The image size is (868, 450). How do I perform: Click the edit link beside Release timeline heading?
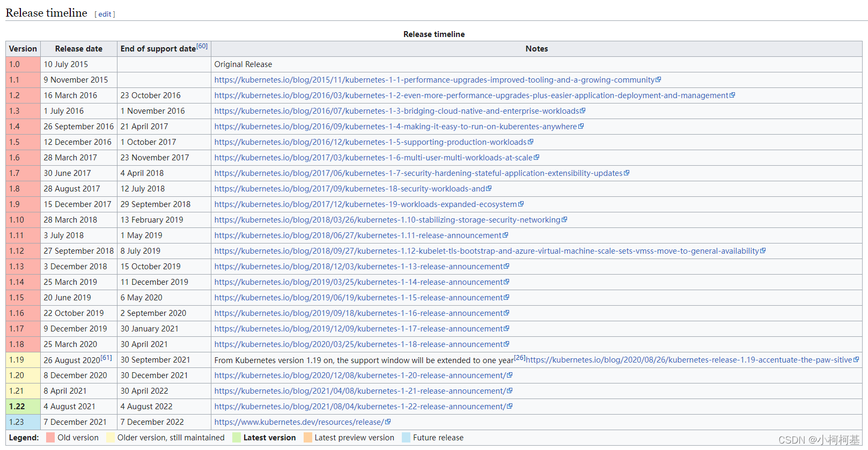coord(105,14)
